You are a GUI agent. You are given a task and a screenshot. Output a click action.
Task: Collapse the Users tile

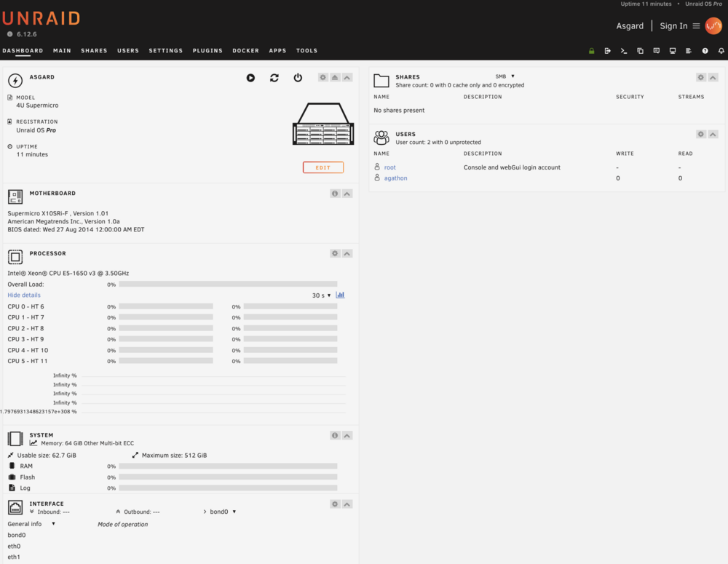[713, 134]
